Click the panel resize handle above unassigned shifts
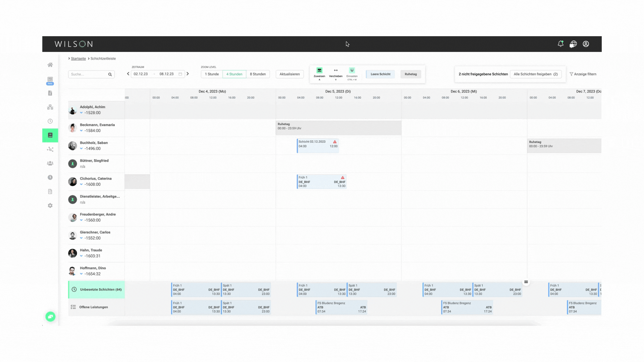Screen dimensions: 644x362 coord(526,282)
